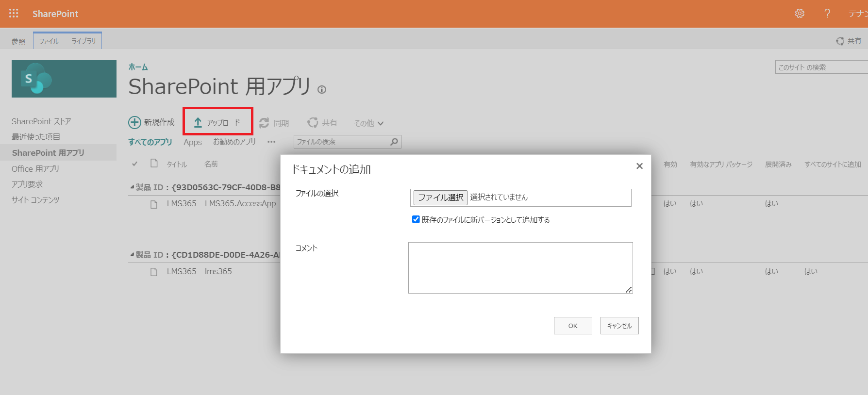This screenshot has width=868, height=395.
Task: Click OK in the dialog
Action: pyautogui.click(x=573, y=326)
